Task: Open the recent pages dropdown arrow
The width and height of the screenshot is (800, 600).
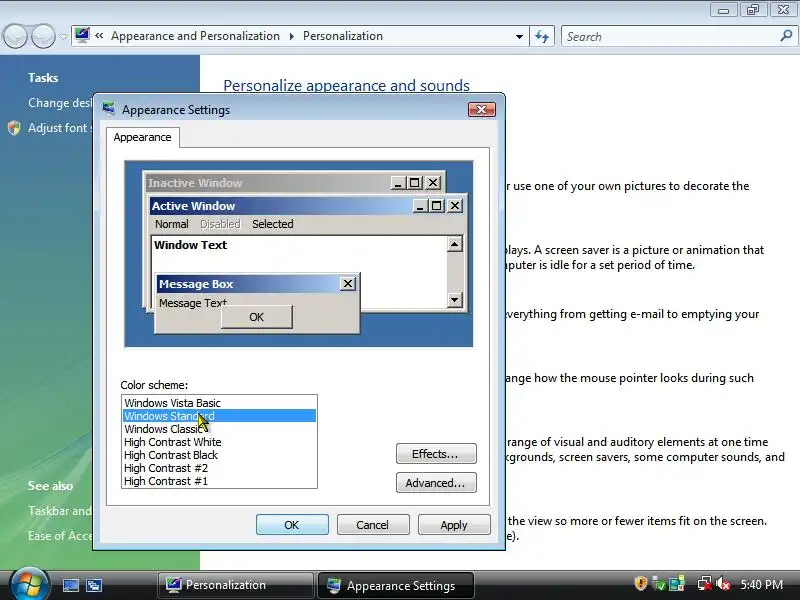Action: [x=63, y=37]
